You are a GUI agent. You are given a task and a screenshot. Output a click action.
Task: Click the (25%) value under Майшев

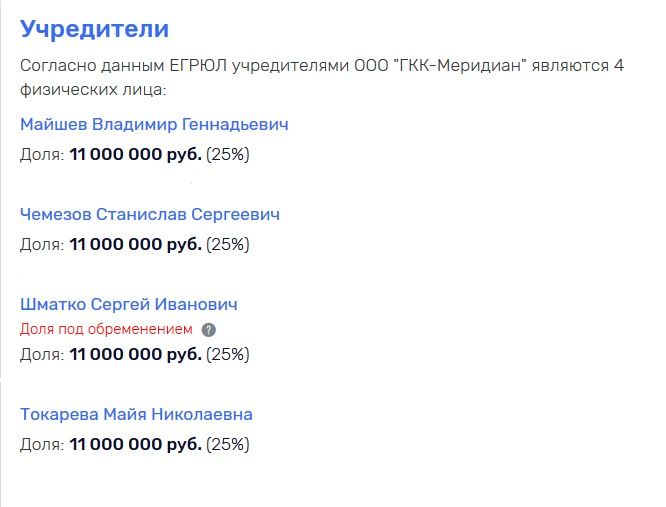pyautogui.click(x=228, y=155)
